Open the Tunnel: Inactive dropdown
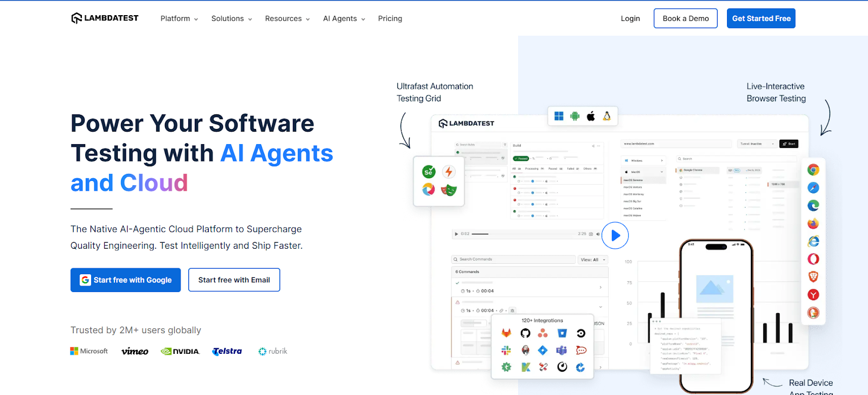 [757, 144]
